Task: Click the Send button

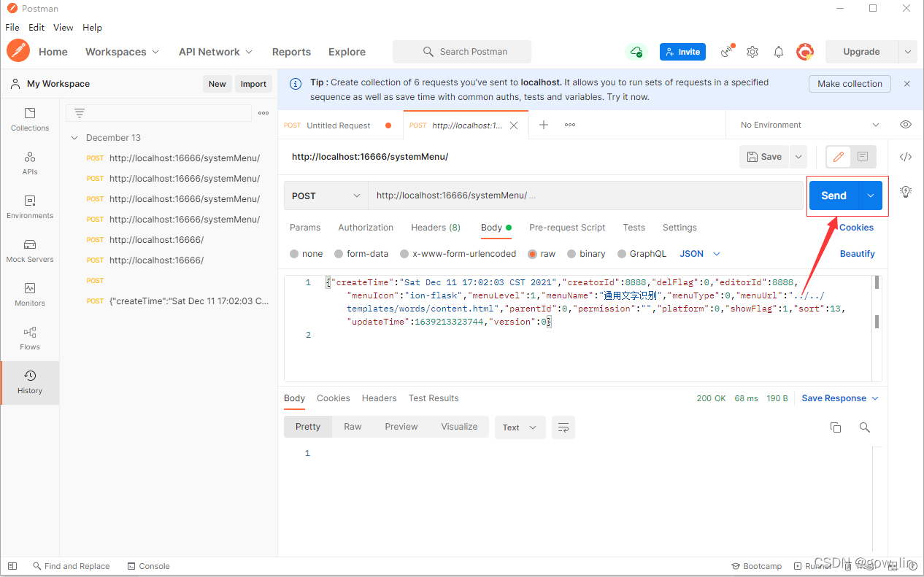Action: pos(833,195)
